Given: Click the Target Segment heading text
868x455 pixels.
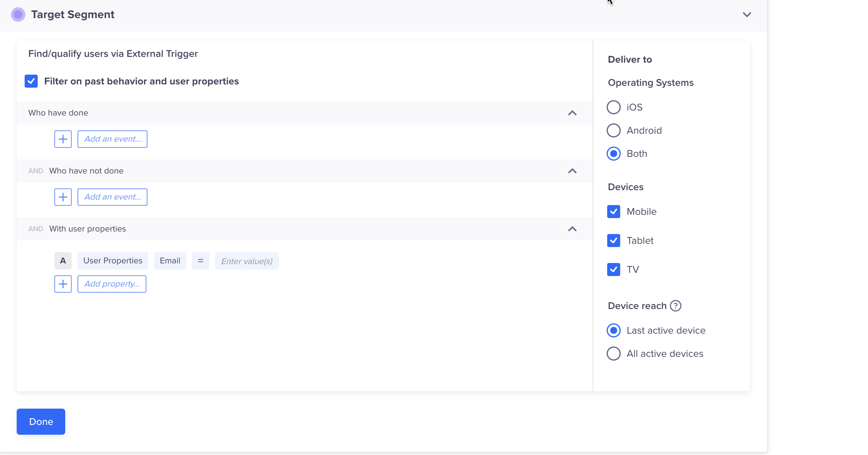Looking at the screenshot, I should [x=73, y=14].
